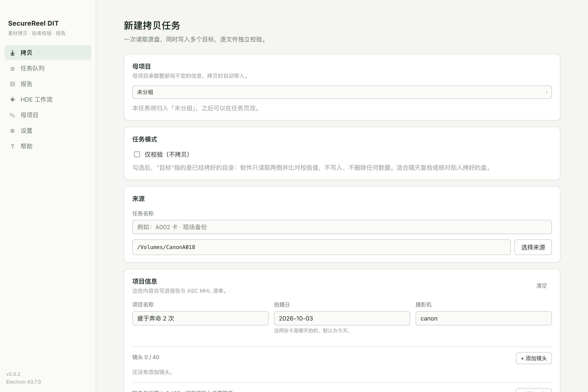Click the 选择来源 button

tap(533, 247)
